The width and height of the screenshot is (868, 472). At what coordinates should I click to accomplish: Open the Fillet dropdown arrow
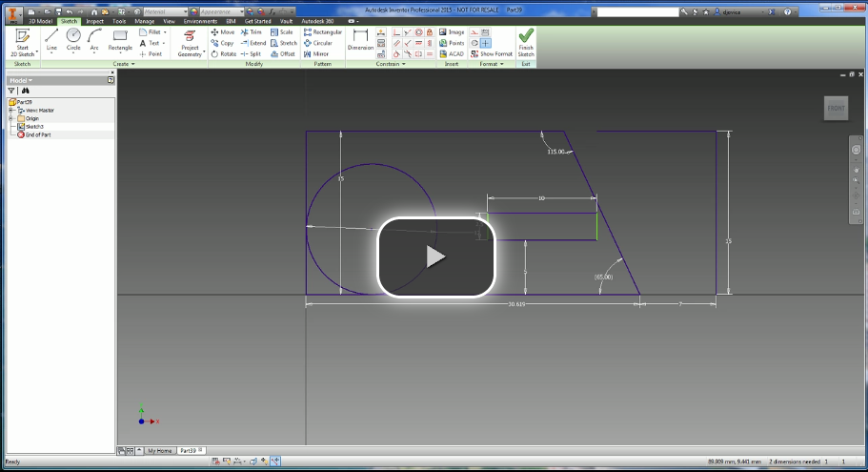(165, 32)
